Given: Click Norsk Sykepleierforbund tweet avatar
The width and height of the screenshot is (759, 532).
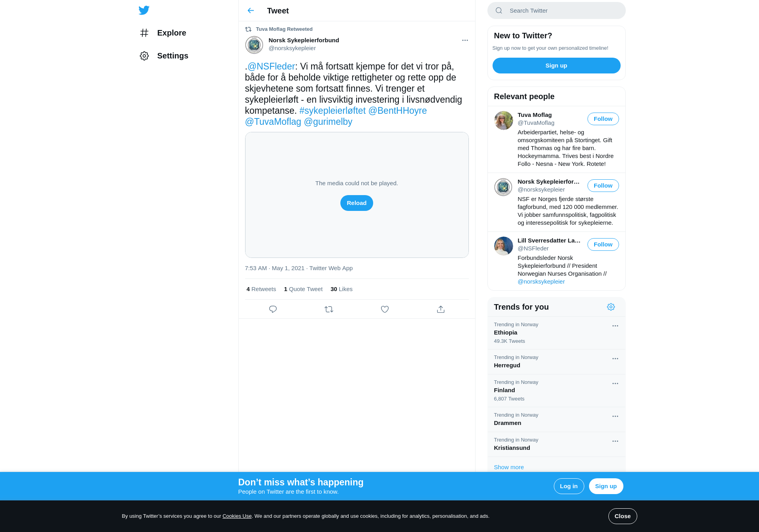Looking at the screenshot, I should click(254, 45).
